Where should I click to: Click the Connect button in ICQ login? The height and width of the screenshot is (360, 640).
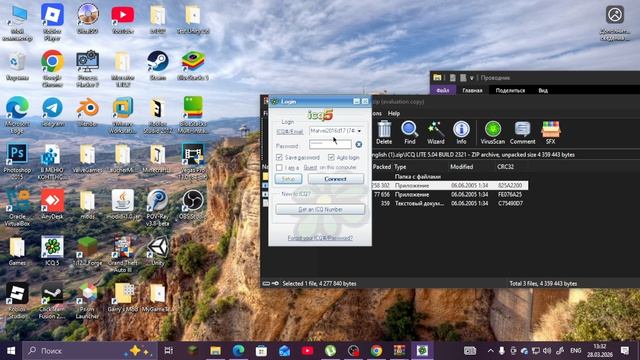tap(336, 179)
